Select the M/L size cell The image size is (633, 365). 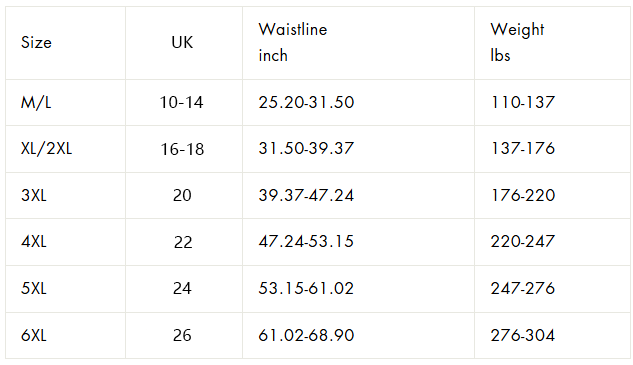tap(65, 103)
